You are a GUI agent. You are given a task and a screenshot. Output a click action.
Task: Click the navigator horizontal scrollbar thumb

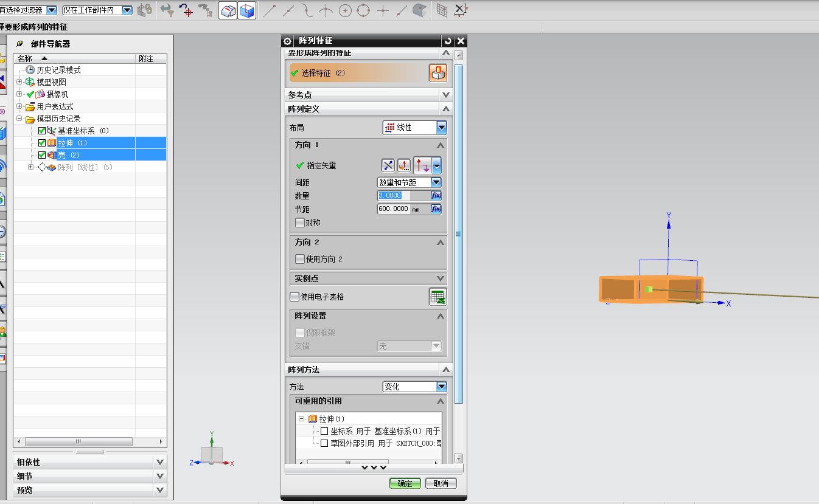coord(78,441)
